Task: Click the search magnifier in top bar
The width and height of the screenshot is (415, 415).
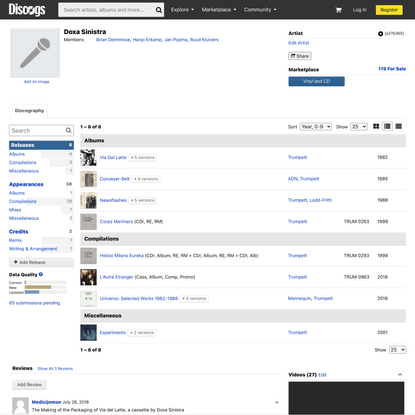Action: (x=159, y=10)
